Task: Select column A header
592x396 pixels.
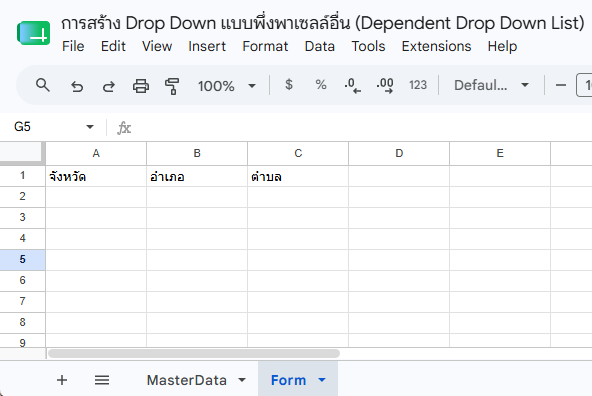Action: [x=96, y=153]
